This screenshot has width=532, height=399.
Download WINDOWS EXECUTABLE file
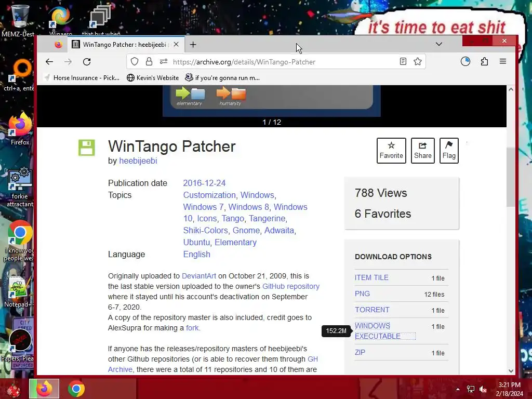(377, 331)
